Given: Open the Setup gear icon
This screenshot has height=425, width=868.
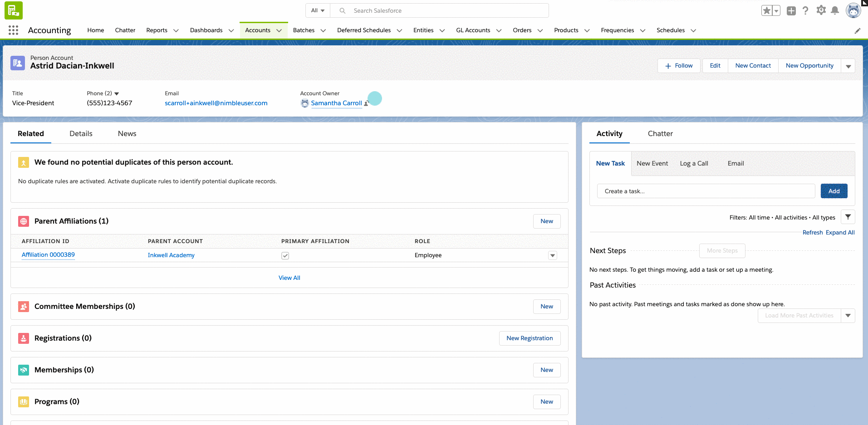Looking at the screenshot, I should (x=821, y=10).
